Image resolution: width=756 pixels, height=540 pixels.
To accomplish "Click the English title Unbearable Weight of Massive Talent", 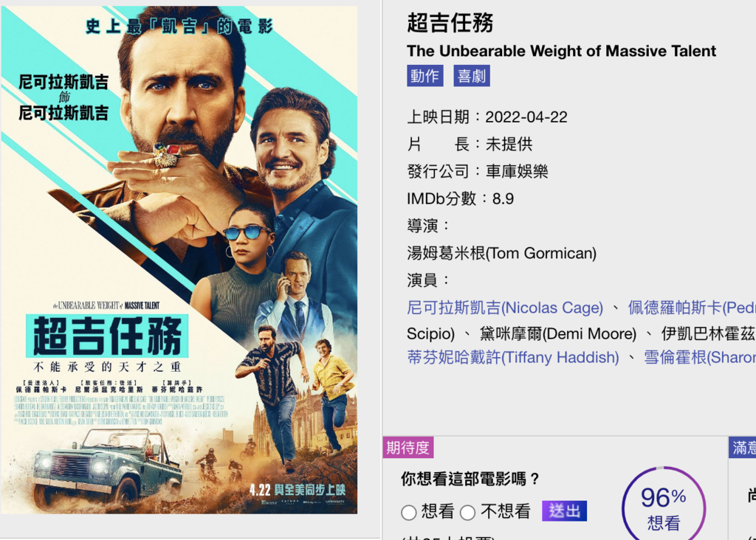I will (561, 51).
